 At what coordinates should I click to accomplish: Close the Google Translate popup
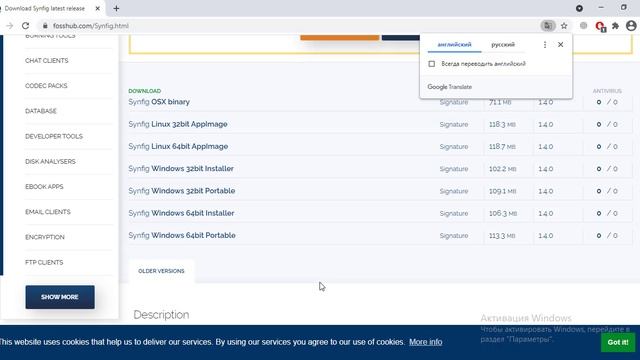tap(560, 44)
